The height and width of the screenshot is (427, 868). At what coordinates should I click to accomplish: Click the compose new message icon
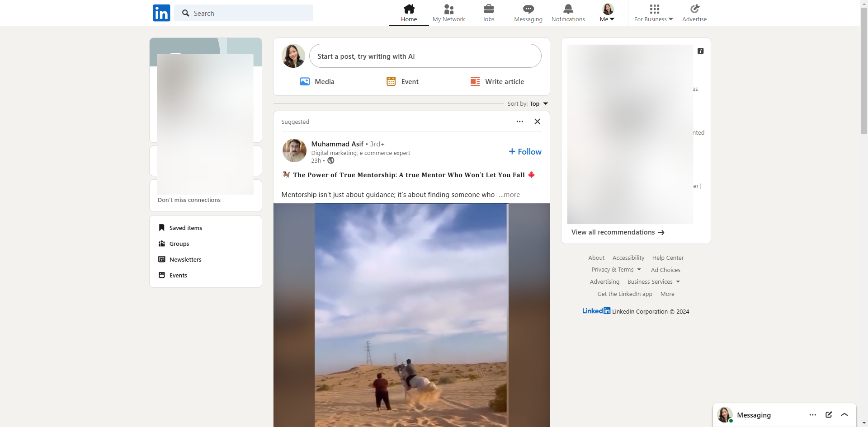point(828,415)
